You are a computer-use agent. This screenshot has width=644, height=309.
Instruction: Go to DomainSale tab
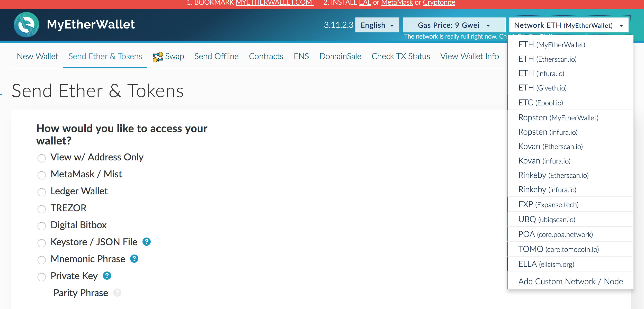[x=341, y=56]
